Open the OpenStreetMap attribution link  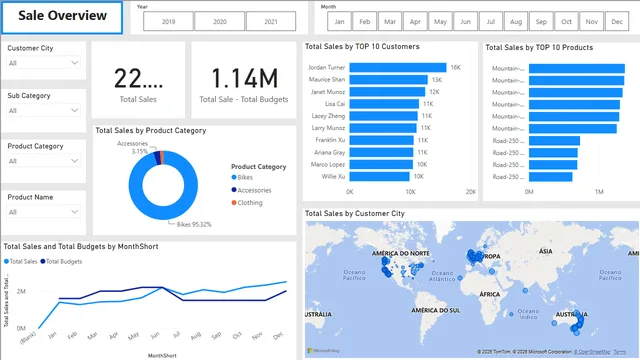tap(592, 352)
